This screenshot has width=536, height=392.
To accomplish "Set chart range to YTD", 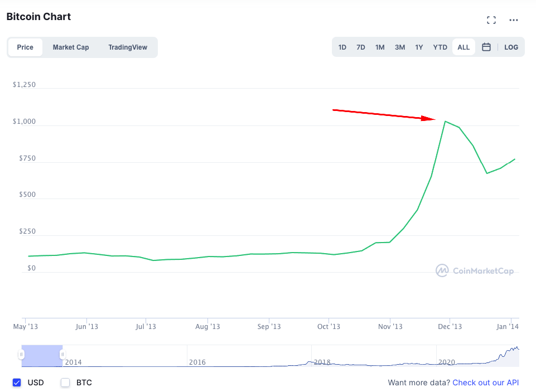I will 440,47.
